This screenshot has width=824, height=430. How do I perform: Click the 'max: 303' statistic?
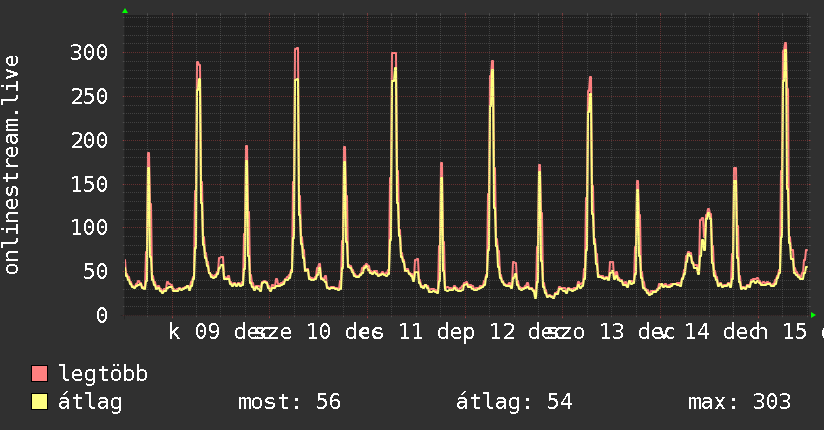coord(739,402)
